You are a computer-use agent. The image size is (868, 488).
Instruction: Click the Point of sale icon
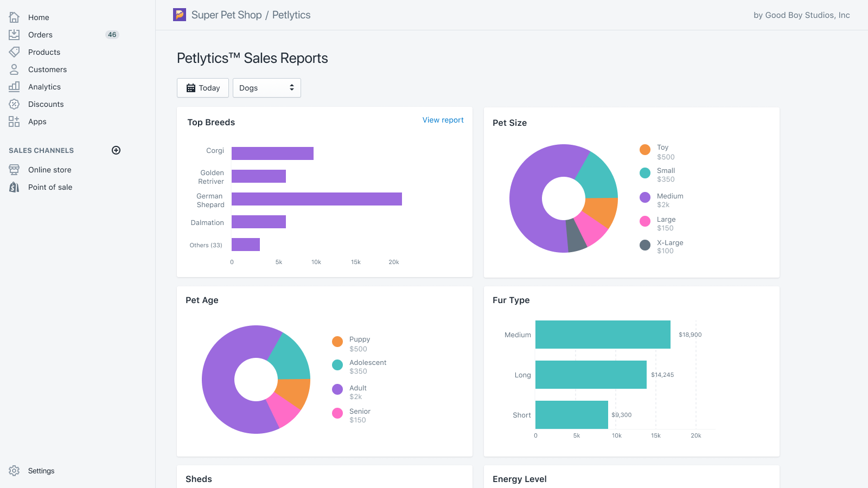(x=14, y=187)
